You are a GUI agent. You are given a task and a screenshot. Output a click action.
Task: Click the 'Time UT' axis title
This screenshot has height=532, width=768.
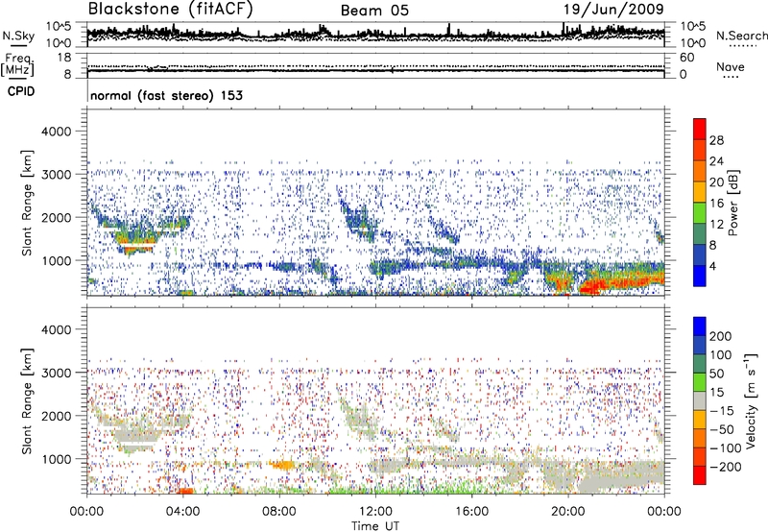tap(375, 526)
